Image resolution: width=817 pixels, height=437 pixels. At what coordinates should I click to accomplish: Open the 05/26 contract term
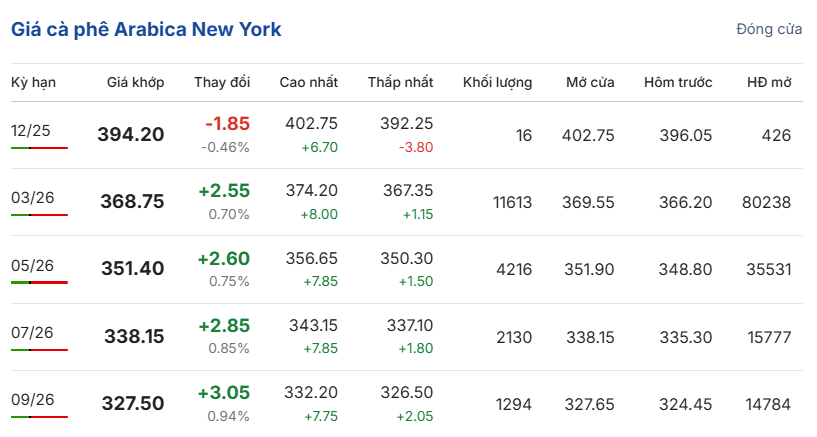pos(32,265)
